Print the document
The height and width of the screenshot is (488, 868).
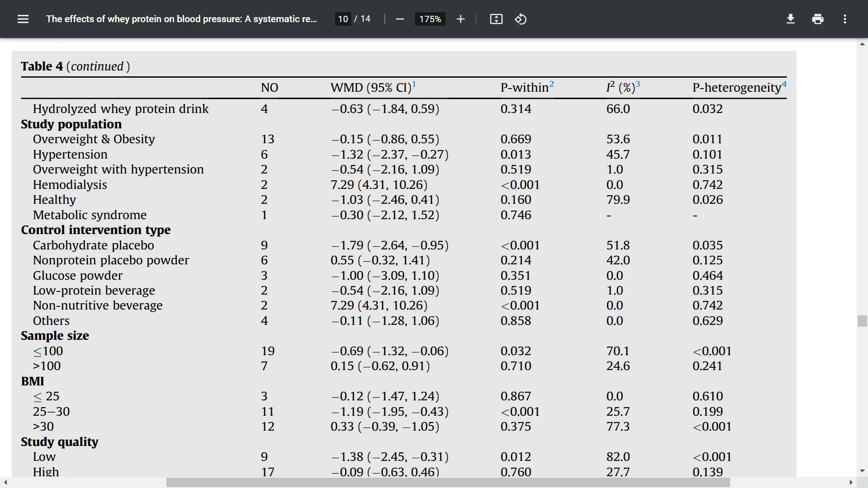click(x=817, y=19)
